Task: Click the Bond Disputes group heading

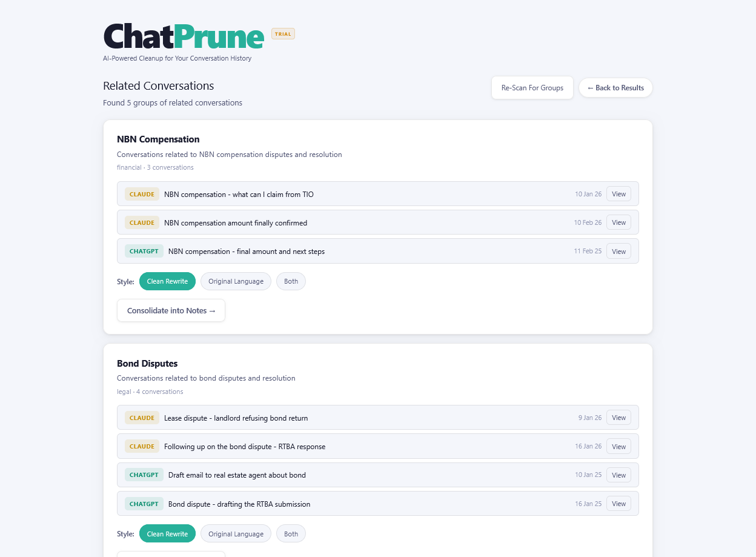Action: [147, 364]
